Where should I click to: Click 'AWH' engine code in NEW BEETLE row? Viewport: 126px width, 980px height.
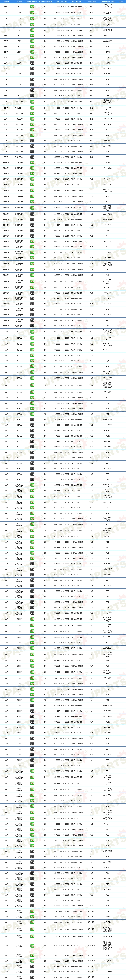108,917
